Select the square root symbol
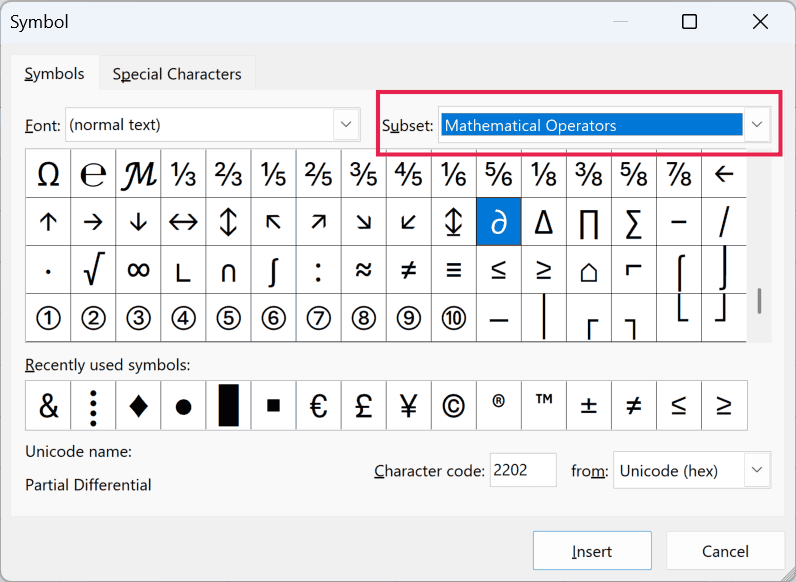 tap(93, 270)
